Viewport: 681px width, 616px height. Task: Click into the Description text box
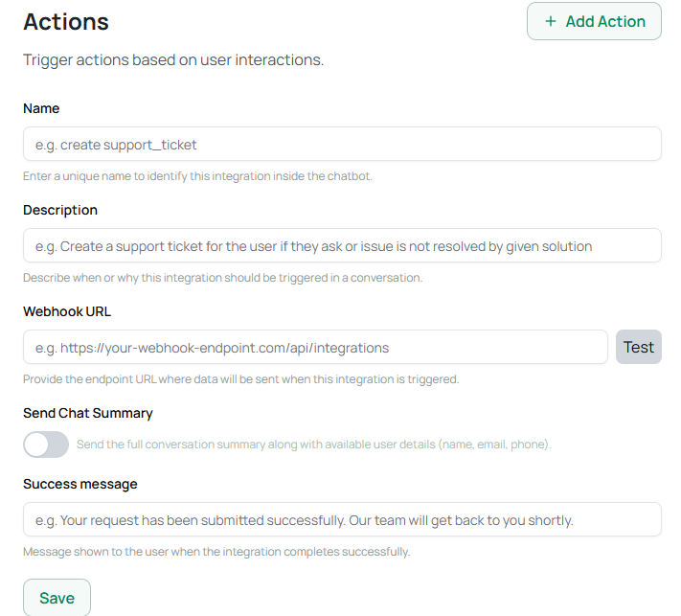[342, 245]
